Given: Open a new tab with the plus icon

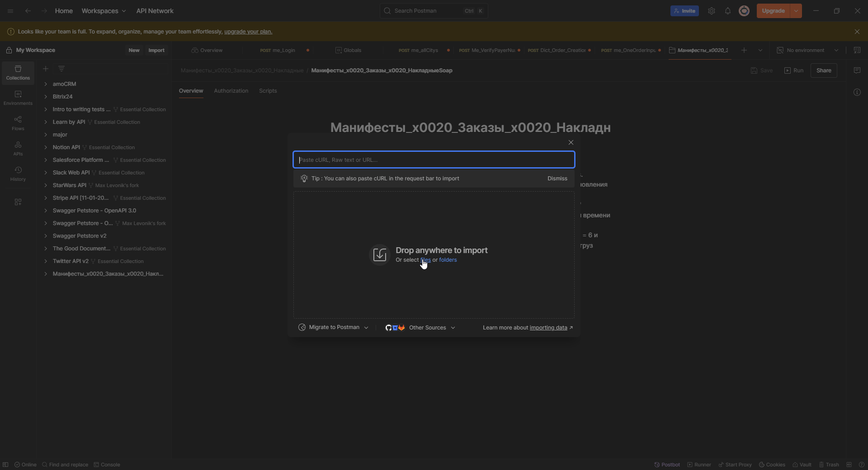Looking at the screenshot, I should (x=744, y=50).
